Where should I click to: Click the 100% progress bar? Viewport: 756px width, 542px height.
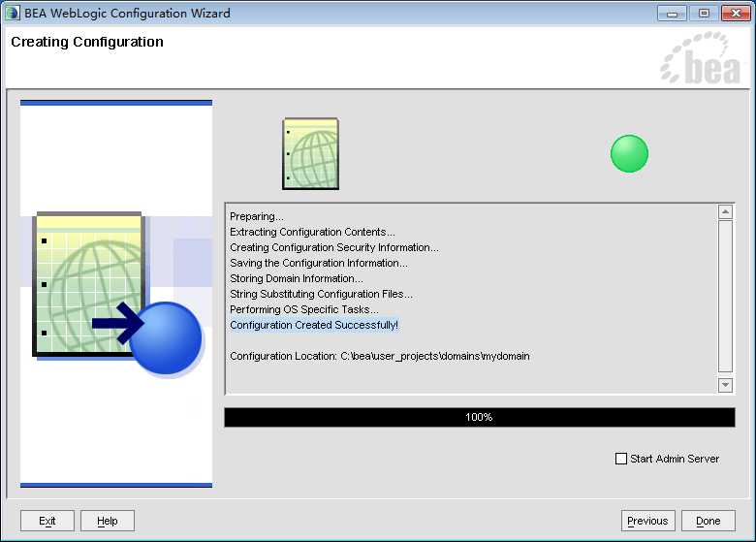coord(479,417)
